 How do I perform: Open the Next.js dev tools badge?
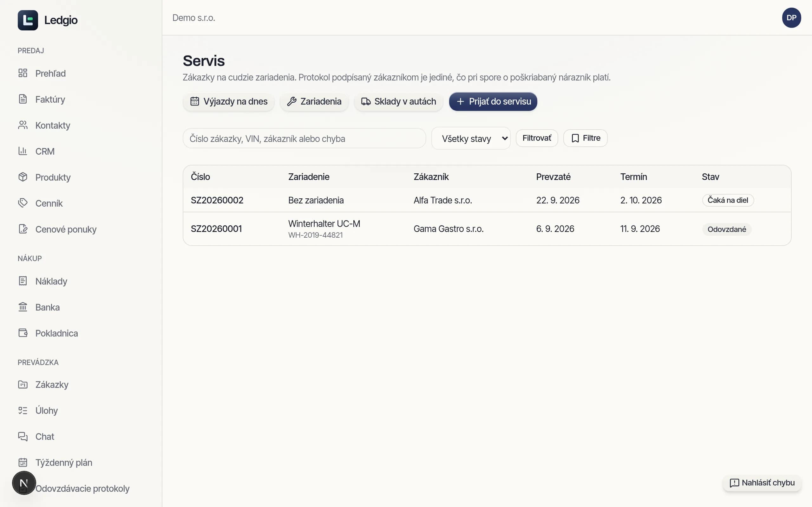[x=24, y=483]
